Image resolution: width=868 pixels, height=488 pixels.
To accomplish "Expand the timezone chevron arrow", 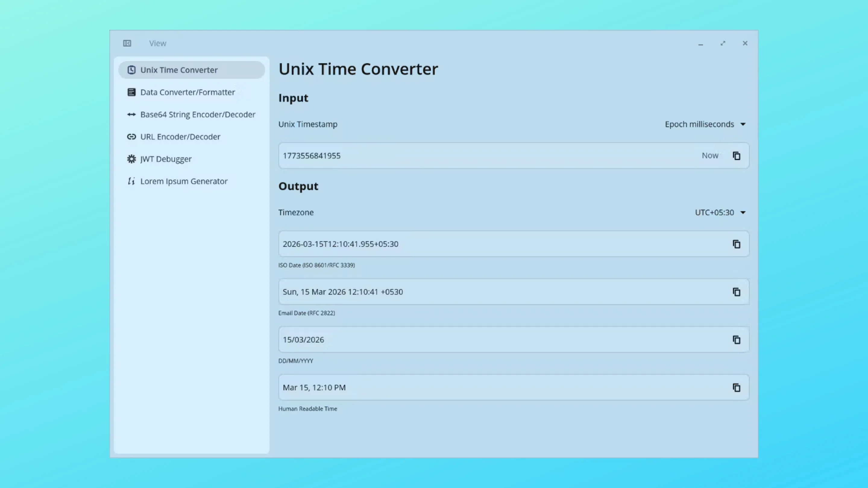I will (743, 212).
